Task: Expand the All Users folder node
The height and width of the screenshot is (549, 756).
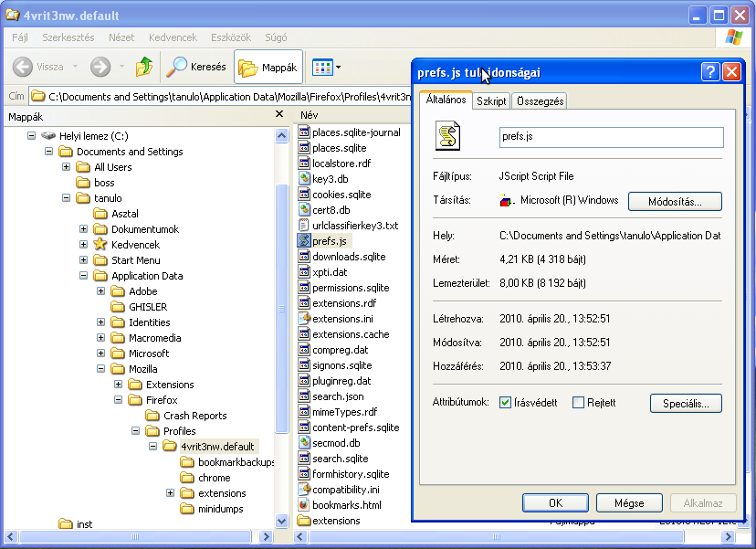Action: (x=67, y=167)
